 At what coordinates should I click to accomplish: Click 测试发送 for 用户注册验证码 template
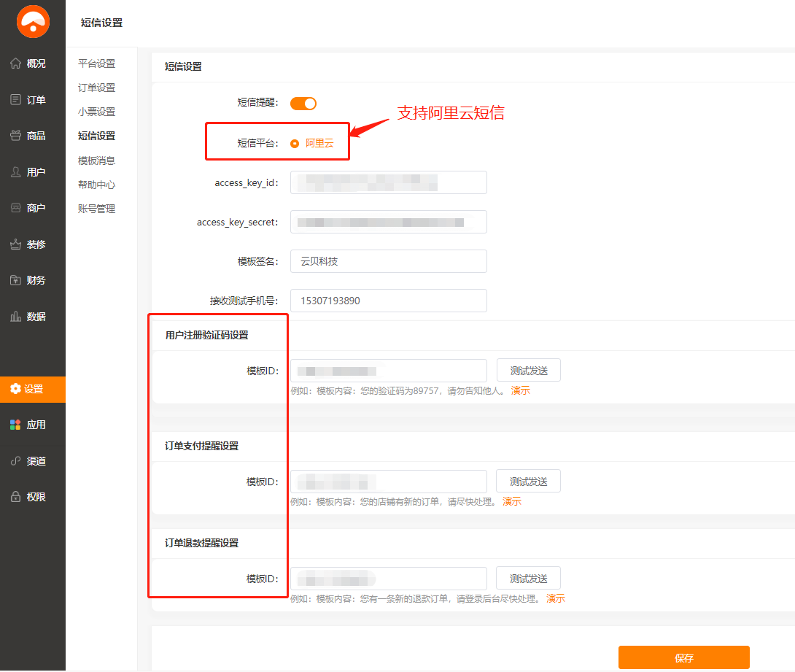coord(529,371)
